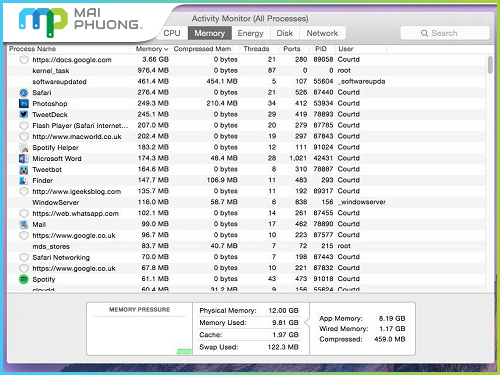Select the Tweetbot process name

coord(47,170)
